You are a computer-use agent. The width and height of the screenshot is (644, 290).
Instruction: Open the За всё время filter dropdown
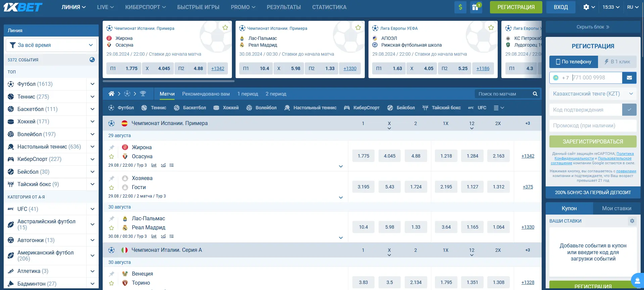pyautogui.click(x=51, y=45)
